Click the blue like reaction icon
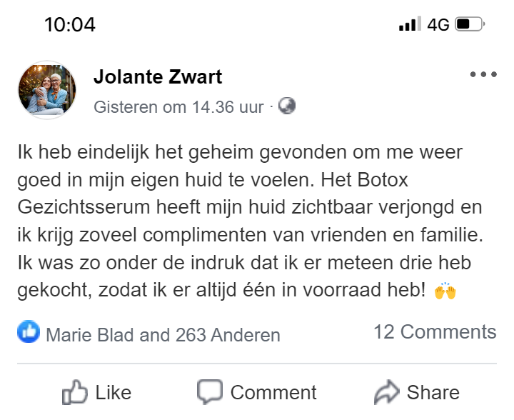The width and height of the screenshot is (514, 420). tap(29, 332)
